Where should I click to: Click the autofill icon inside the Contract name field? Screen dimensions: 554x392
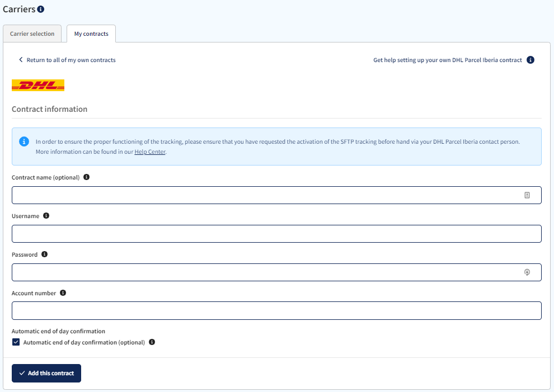(x=527, y=195)
